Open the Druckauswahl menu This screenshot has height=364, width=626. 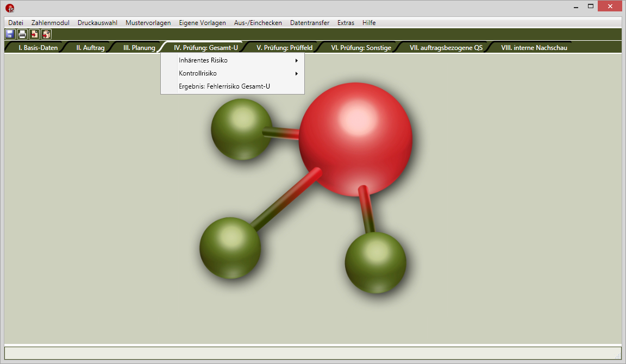pos(97,23)
